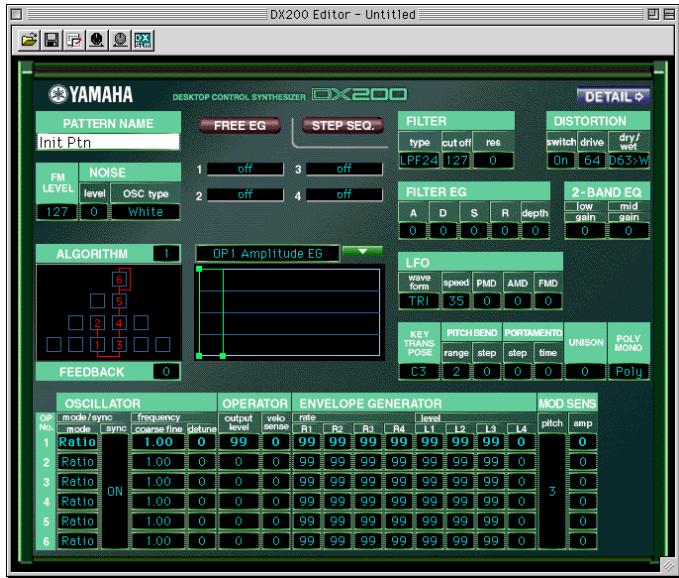Change the filter type LPF24 value
The height and width of the screenshot is (578, 679).
tap(419, 161)
